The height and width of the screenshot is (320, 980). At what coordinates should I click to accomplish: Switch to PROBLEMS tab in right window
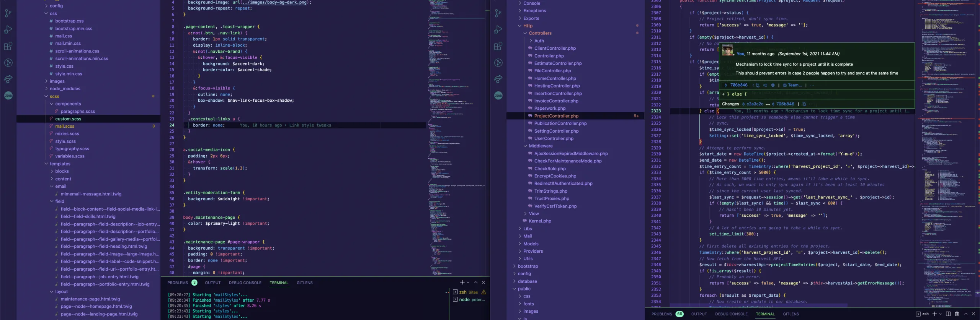[x=661, y=314]
